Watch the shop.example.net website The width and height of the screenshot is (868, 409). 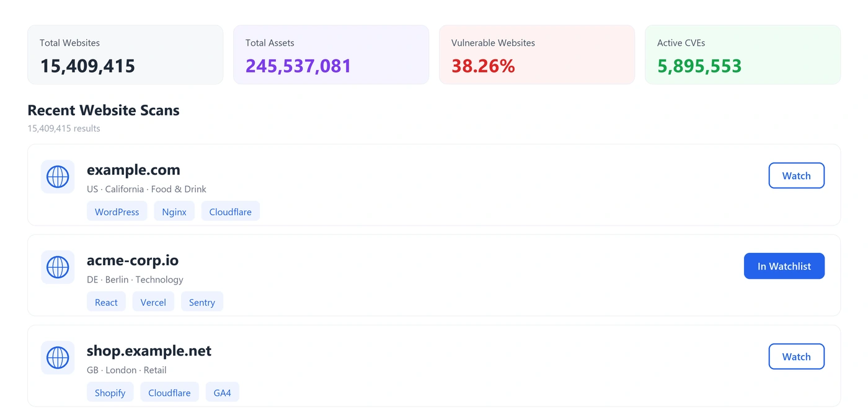pyautogui.click(x=796, y=356)
